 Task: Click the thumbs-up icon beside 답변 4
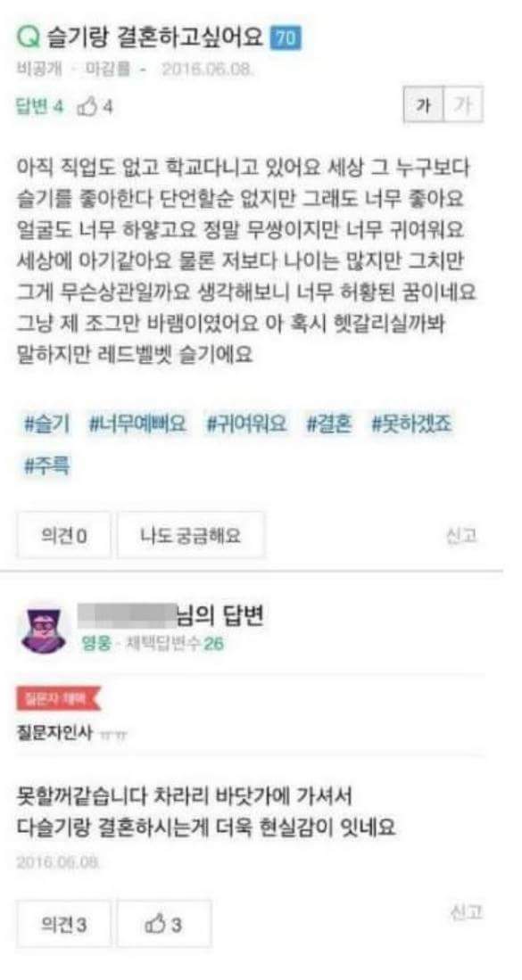point(87,107)
